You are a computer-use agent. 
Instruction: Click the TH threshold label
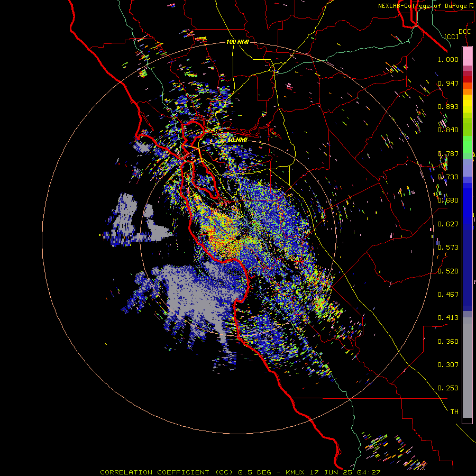pyautogui.click(x=454, y=412)
